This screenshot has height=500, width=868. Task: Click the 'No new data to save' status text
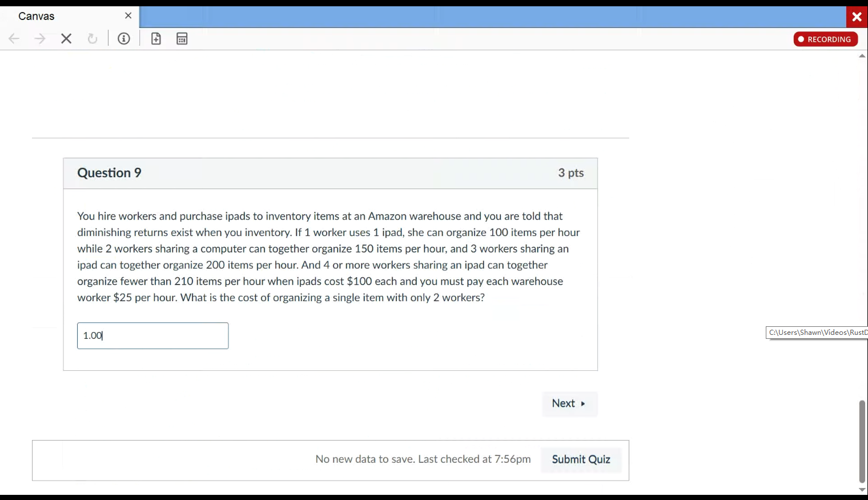point(423,459)
